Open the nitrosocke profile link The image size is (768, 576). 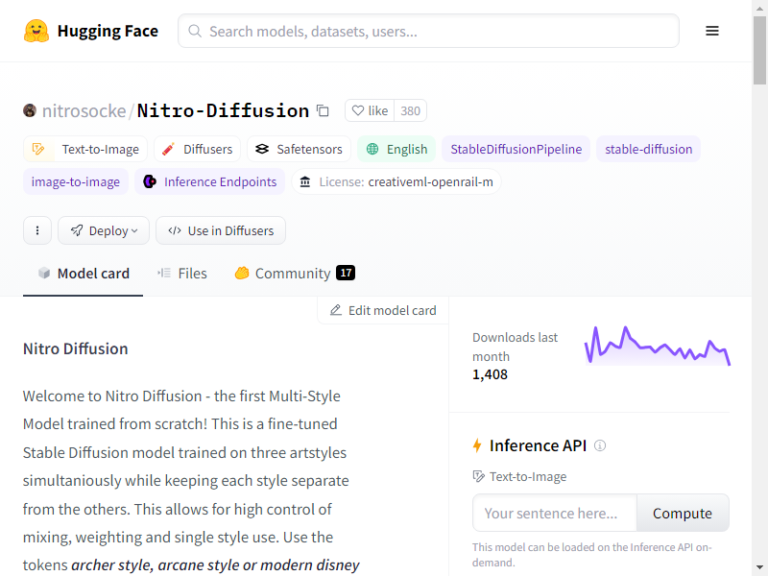(x=84, y=111)
